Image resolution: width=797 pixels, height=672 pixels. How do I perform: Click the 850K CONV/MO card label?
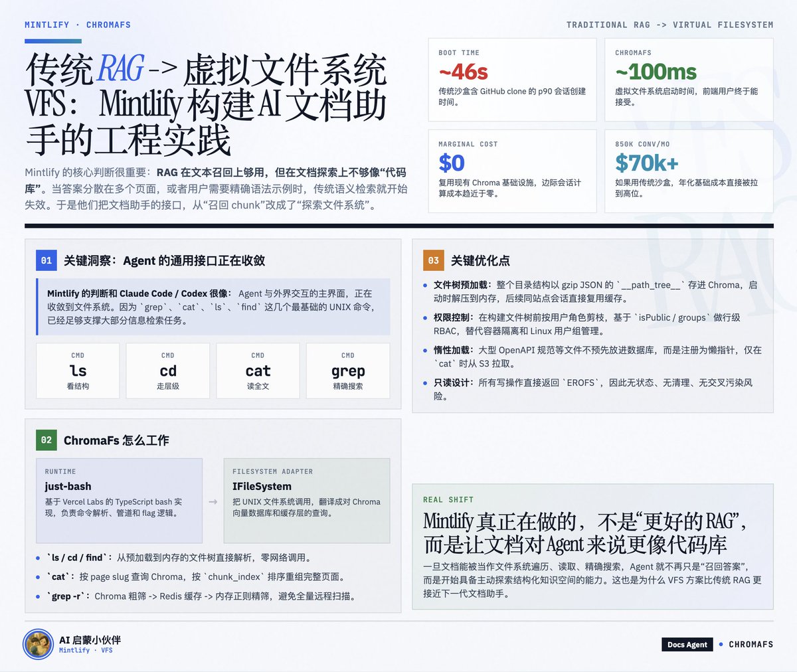(x=642, y=144)
